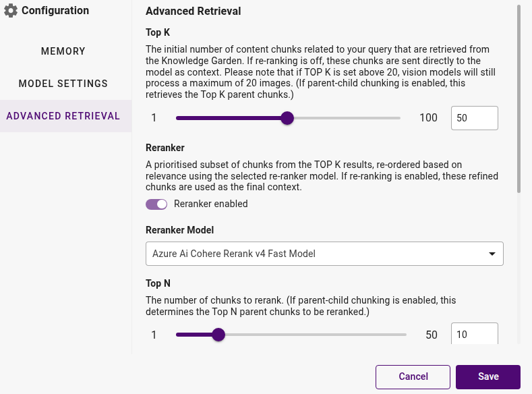This screenshot has width=532, height=394.
Task: Select the Advanced Retrieval tab
Action: [x=63, y=116]
